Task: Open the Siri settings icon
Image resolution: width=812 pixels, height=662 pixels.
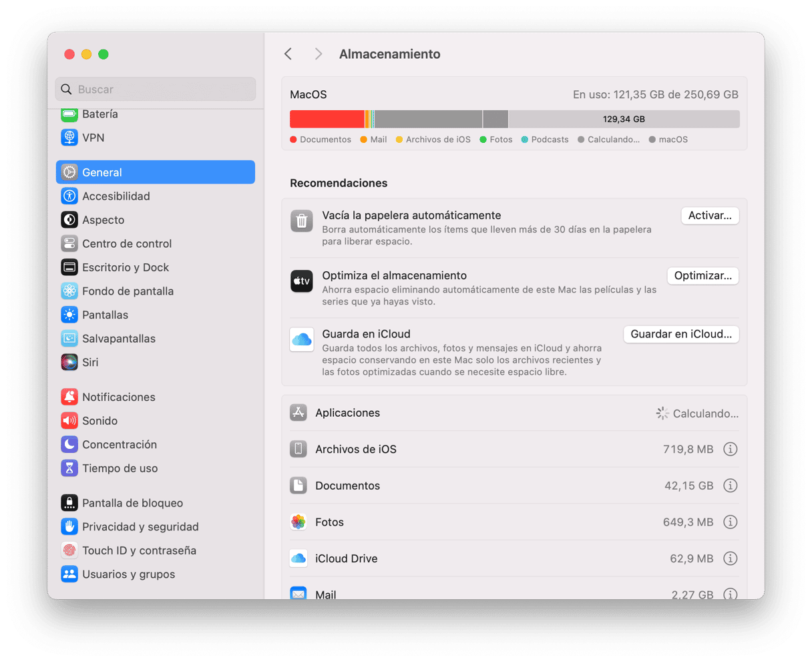Action: (x=69, y=362)
